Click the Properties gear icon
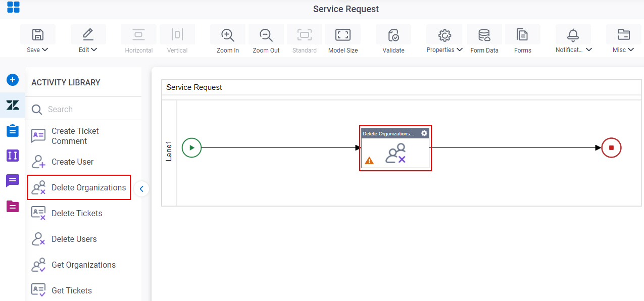 444,35
